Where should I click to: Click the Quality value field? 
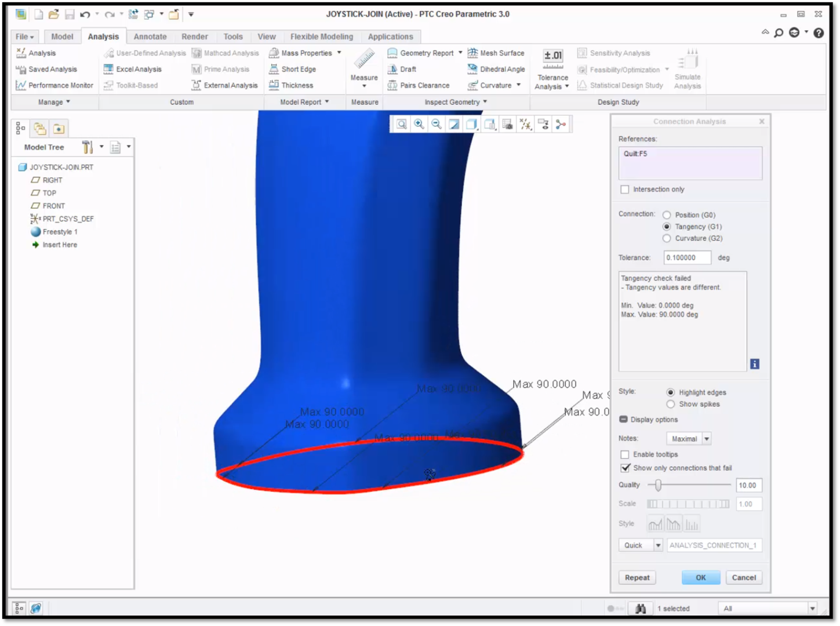(749, 485)
